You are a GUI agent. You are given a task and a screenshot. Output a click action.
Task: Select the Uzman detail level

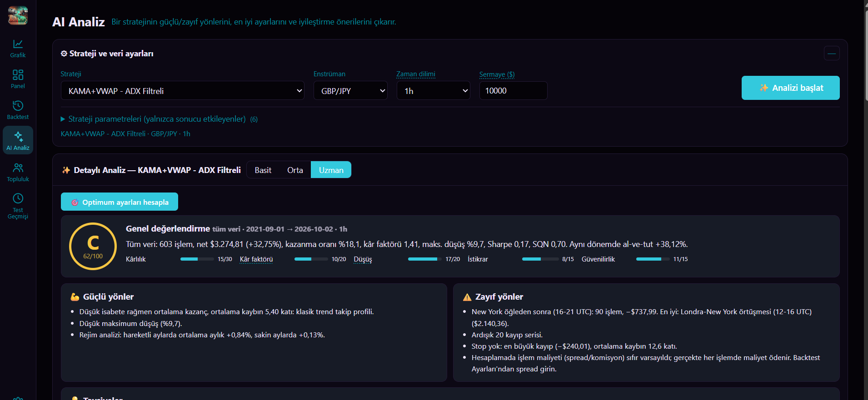(x=331, y=170)
